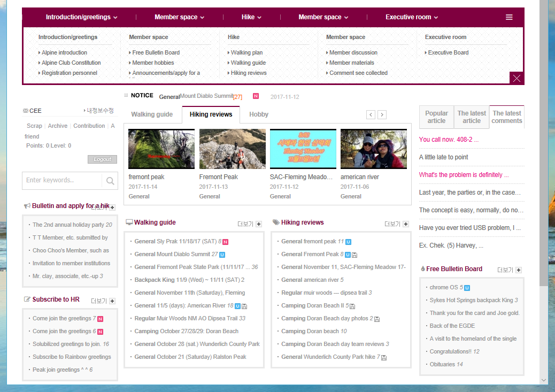The height and width of the screenshot is (392, 555).
Task: Click plus icon beside Subscribe to HR
Action: pyautogui.click(x=112, y=301)
